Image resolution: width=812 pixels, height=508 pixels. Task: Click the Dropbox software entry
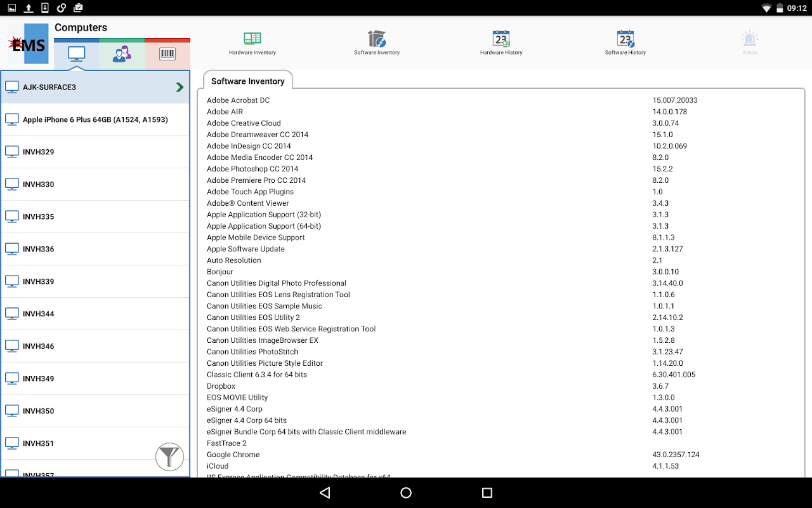pyautogui.click(x=221, y=386)
